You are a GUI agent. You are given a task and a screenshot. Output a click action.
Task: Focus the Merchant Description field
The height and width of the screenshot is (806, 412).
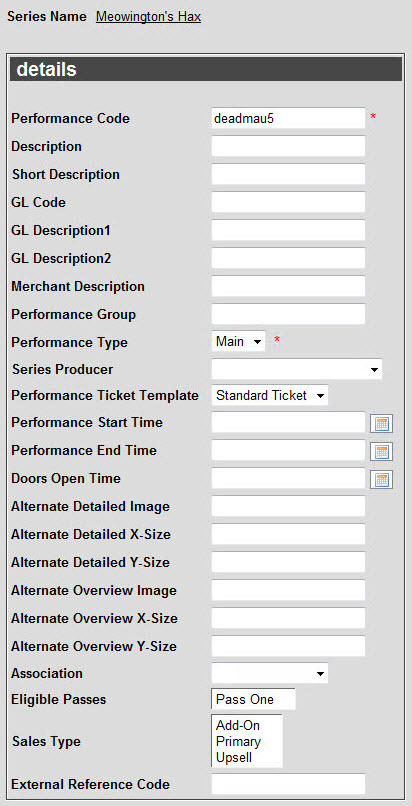(x=288, y=286)
